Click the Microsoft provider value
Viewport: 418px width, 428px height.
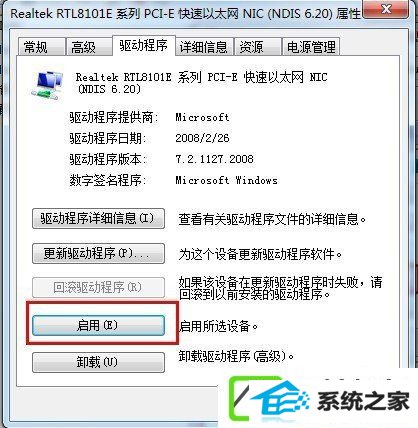point(202,117)
